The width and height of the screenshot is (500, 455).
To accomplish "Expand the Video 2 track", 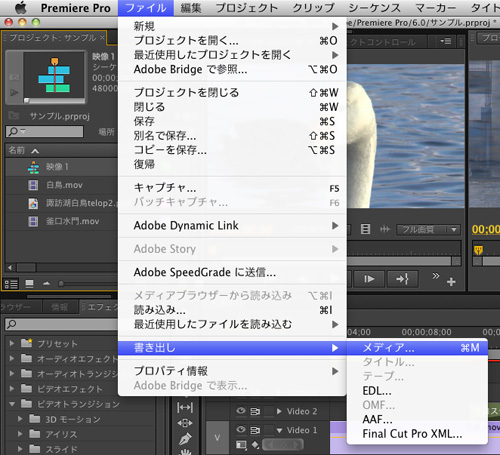I will [x=279, y=411].
